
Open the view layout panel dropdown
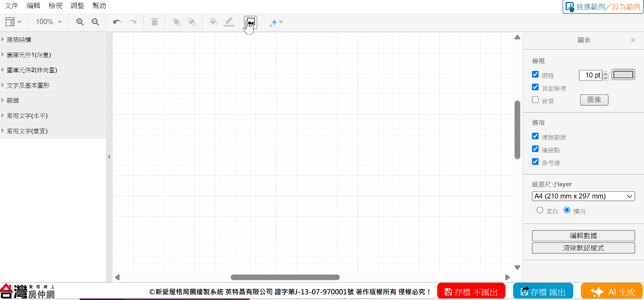[x=13, y=22]
